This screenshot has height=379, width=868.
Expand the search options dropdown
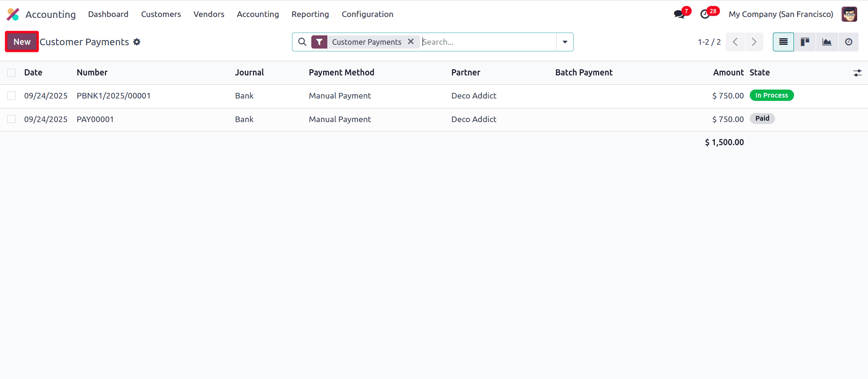[565, 42]
